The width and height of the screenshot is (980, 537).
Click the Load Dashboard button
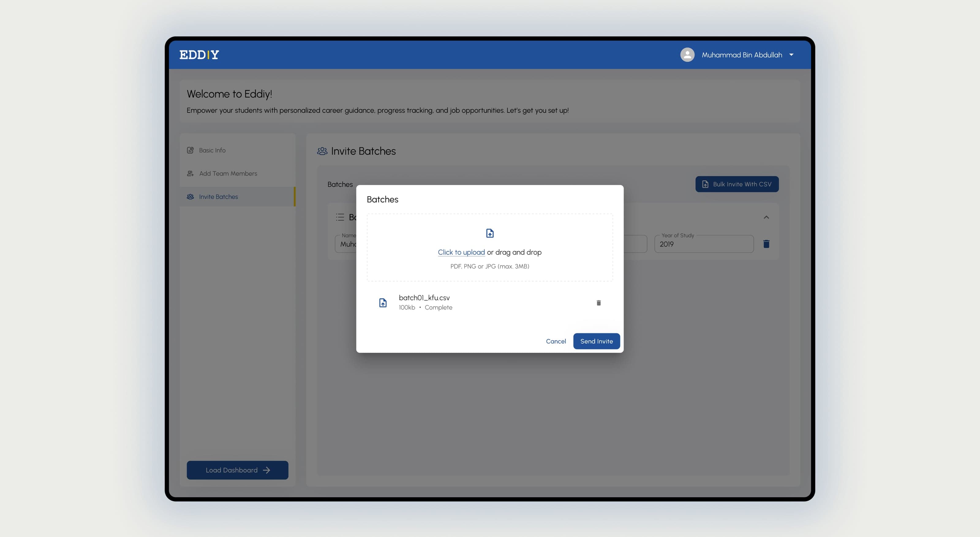tap(237, 470)
